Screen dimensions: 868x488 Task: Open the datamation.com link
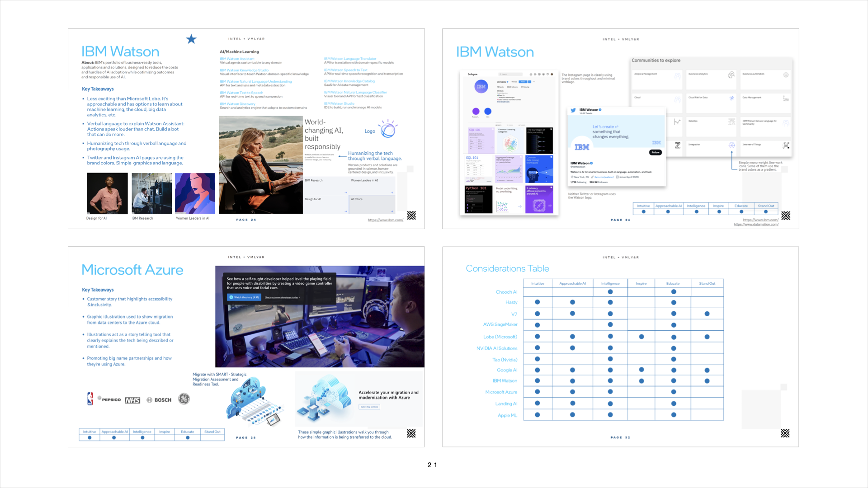(756, 225)
